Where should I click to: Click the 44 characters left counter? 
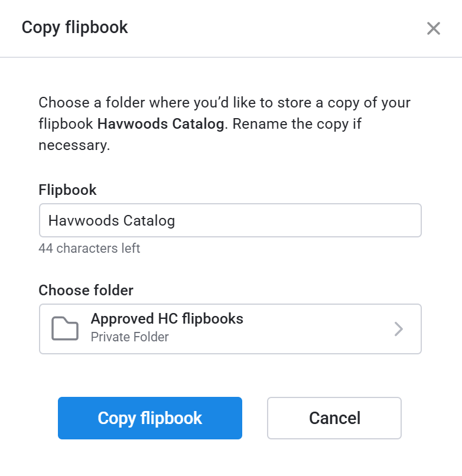click(89, 248)
